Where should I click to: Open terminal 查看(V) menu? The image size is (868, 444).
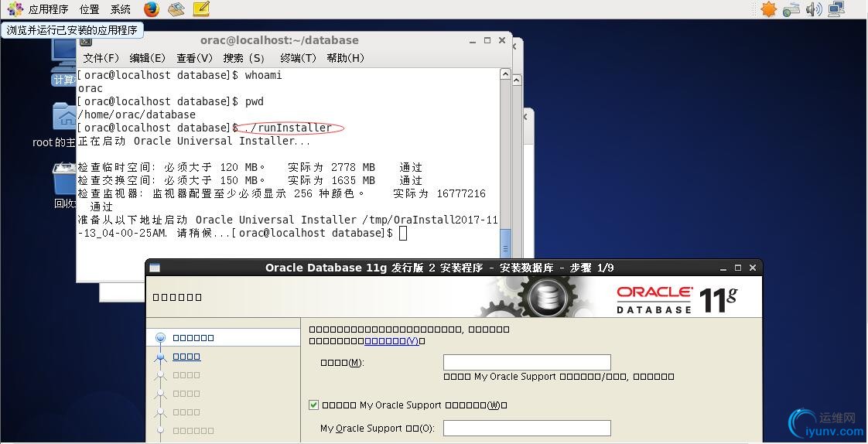[195, 58]
